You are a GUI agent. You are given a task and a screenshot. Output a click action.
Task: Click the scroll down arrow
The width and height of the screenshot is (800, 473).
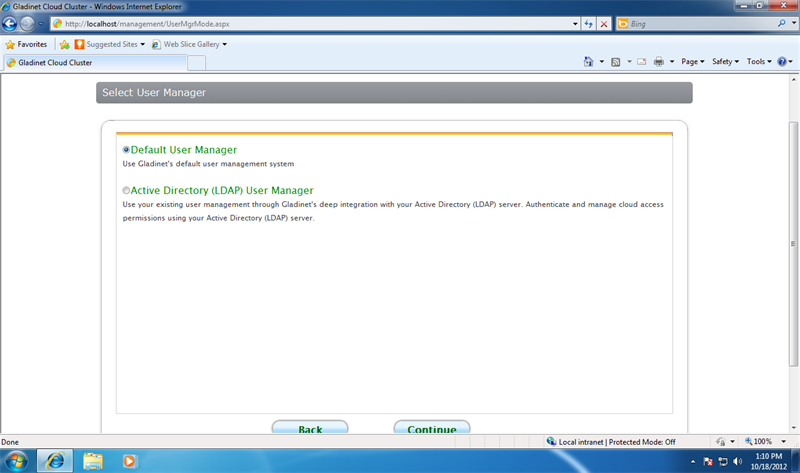coord(793,428)
